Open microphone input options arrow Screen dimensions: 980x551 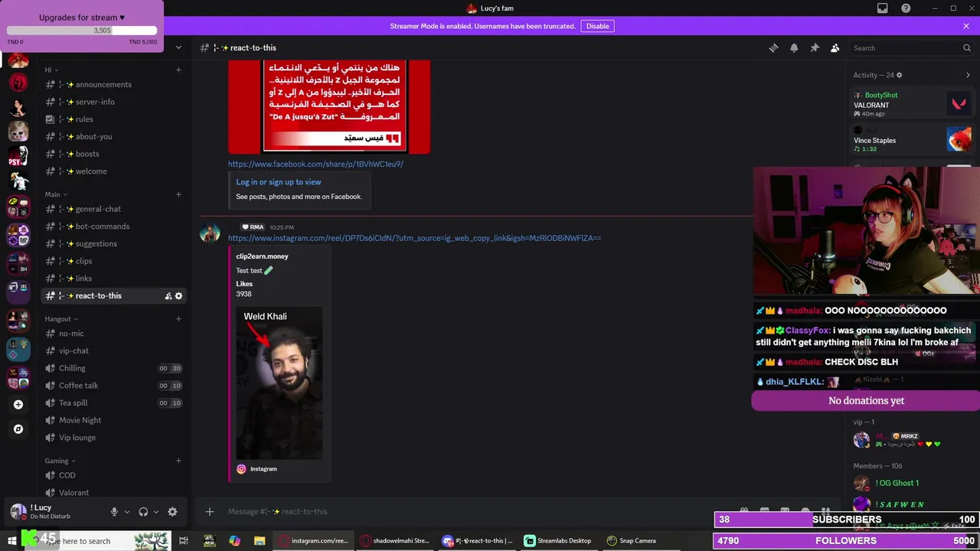point(127,512)
